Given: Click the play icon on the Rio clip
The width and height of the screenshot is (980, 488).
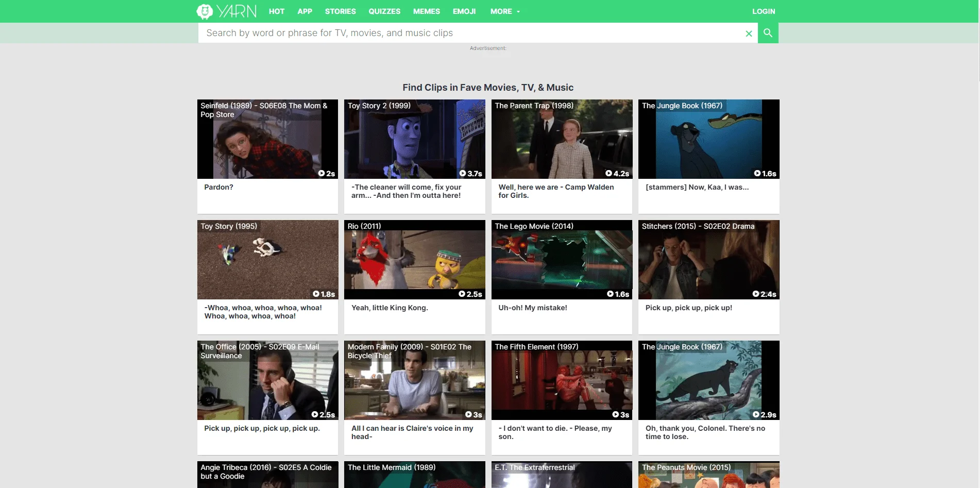Looking at the screenshot, I should click(x=462, y=294).
